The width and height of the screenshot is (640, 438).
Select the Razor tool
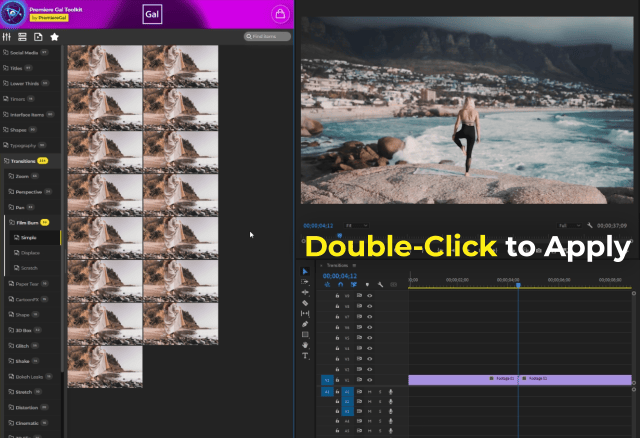point(305,303)
